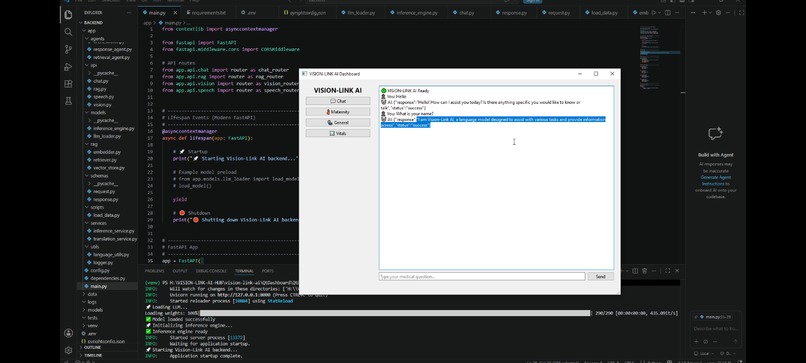The image size is (806, 363).
Task: Split the editor with layout icon
Action: [x=669, y=12]
